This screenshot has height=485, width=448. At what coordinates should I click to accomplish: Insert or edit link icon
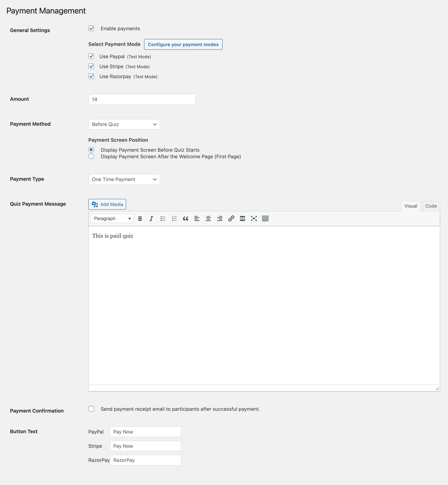point(231,219)
